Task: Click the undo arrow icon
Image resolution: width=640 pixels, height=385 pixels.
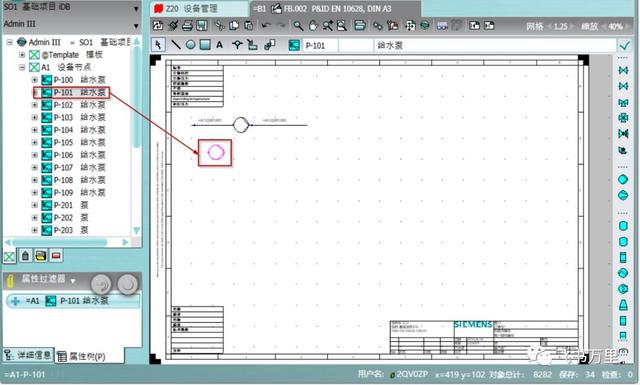Action: (x=267, y=26)
